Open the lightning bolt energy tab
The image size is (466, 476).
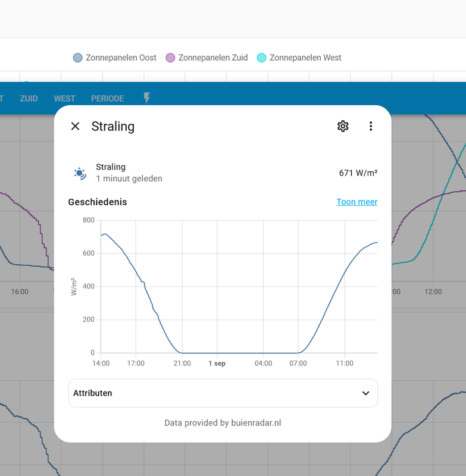click(146, 98)
